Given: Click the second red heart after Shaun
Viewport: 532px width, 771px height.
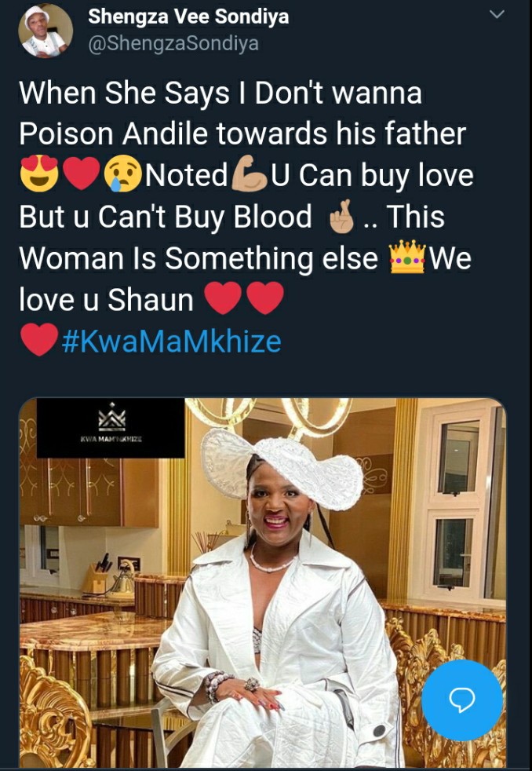Looking at the screenshot, I should (265, 298).
